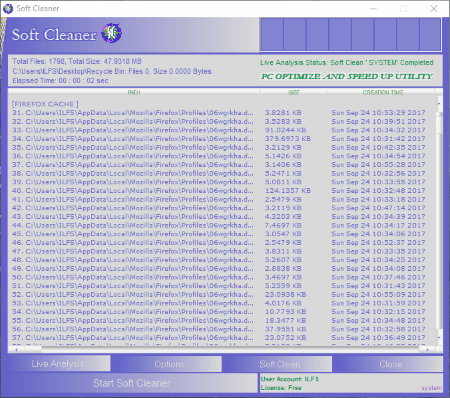
Task: Click Total Files 1798 summary text
Action: click(x=77, y=61)
